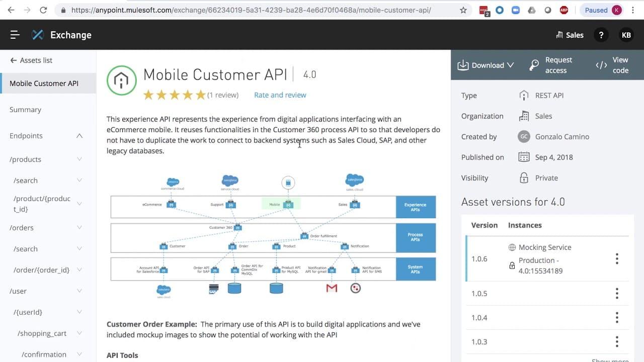Open version 1.0.6 three-dot options menu

617,259
